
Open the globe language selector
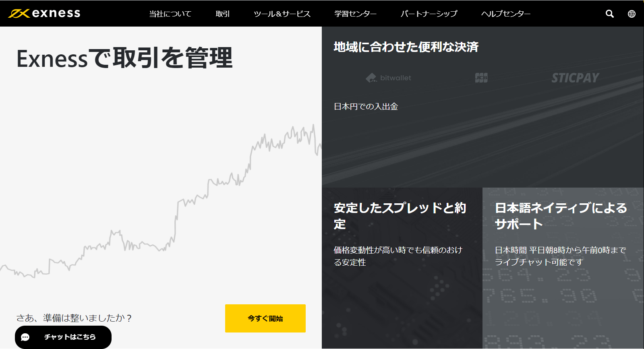(632, 14)
